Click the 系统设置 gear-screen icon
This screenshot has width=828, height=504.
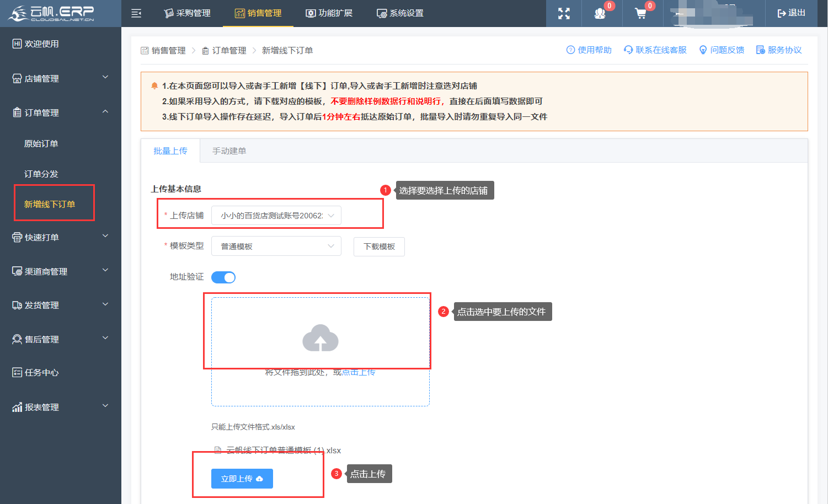[x=382, y=13]
